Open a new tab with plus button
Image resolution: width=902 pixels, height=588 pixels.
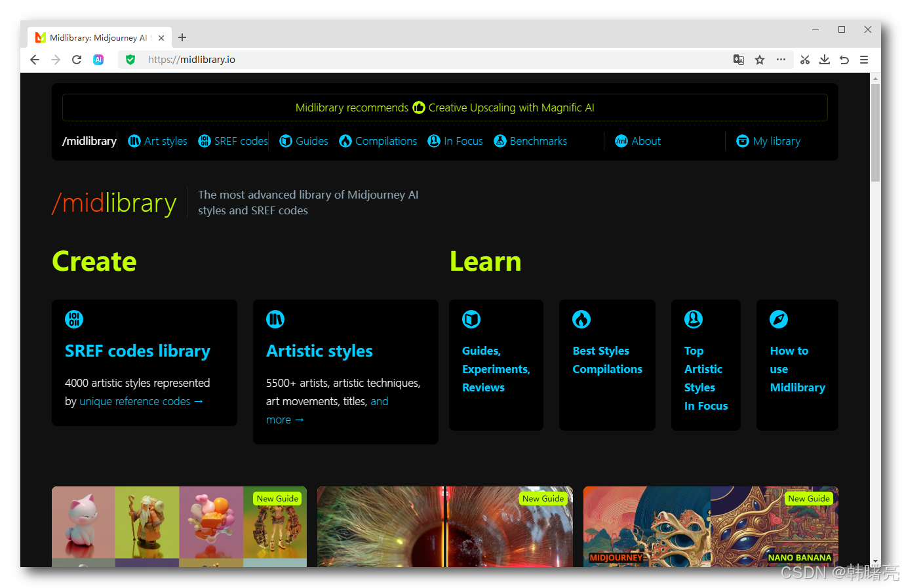point(182,37)
